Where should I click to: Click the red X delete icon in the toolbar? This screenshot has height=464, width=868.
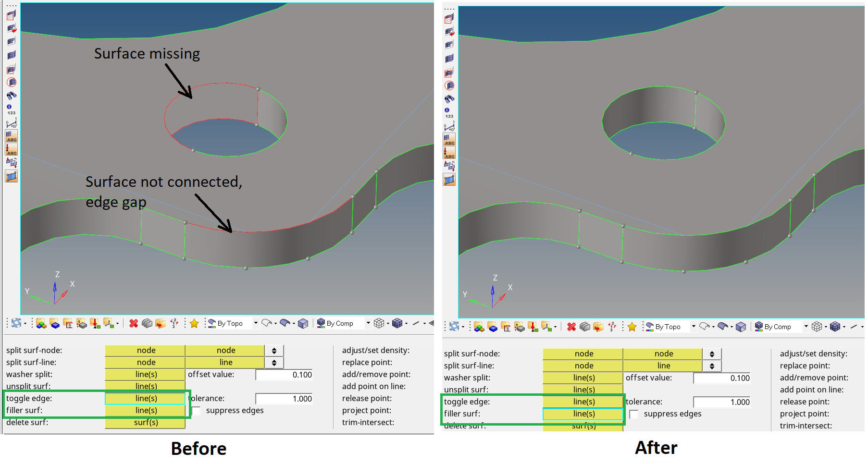pos(134,323)
